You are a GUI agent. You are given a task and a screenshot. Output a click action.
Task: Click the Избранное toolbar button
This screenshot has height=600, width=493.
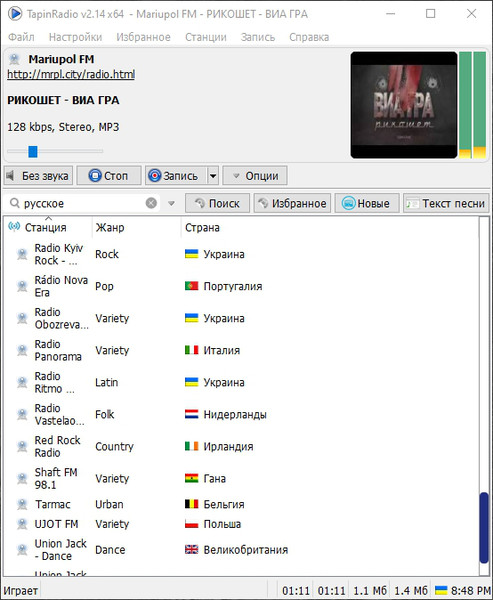[292, 203]
